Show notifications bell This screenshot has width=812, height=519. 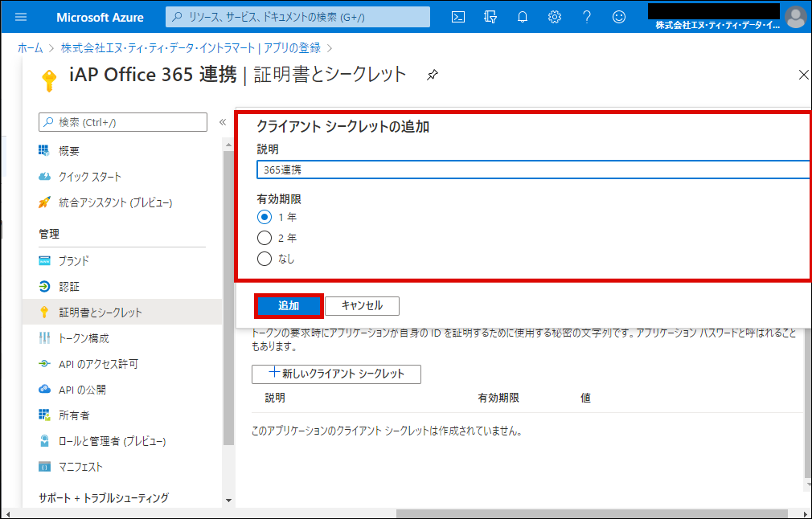point(523,17)
